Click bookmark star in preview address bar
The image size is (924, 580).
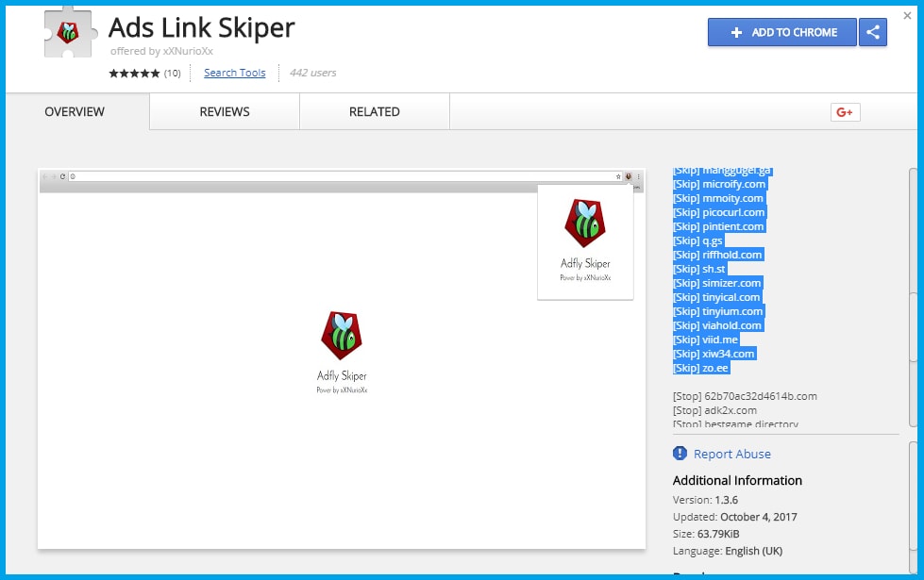[x=618, y=176]
